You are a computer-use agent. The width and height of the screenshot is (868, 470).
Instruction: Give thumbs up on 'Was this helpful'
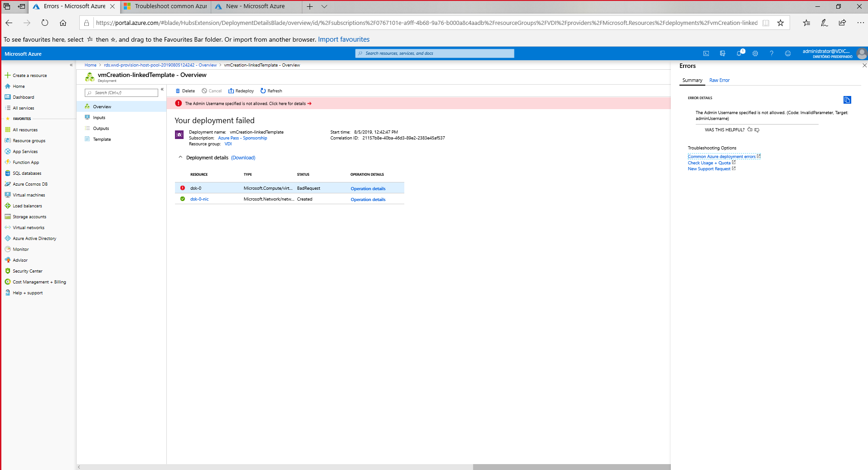pos(749,130)
